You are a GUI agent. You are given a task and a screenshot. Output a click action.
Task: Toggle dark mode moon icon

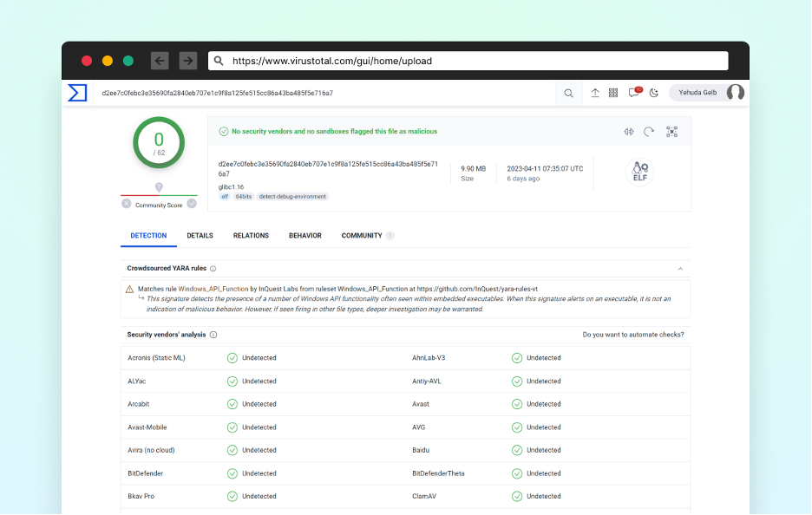point(654,93)
